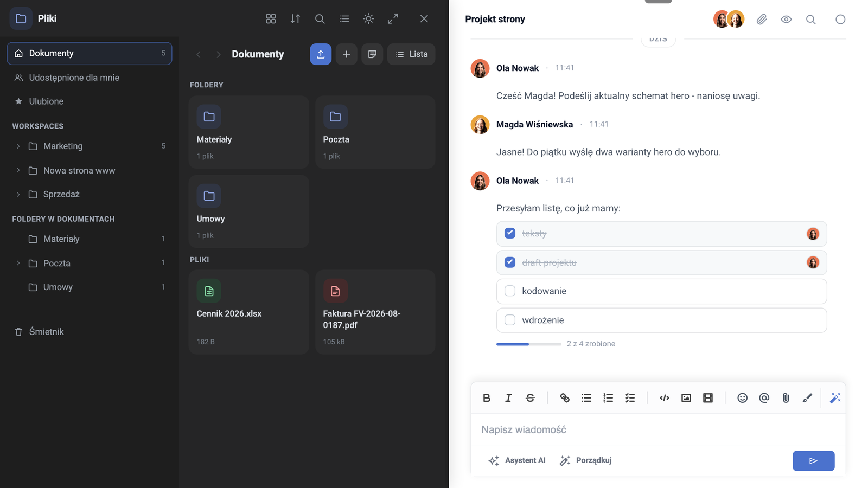Click the checklist progress bar
Viewport: 868px width, 488px height.
coord(528,344)
